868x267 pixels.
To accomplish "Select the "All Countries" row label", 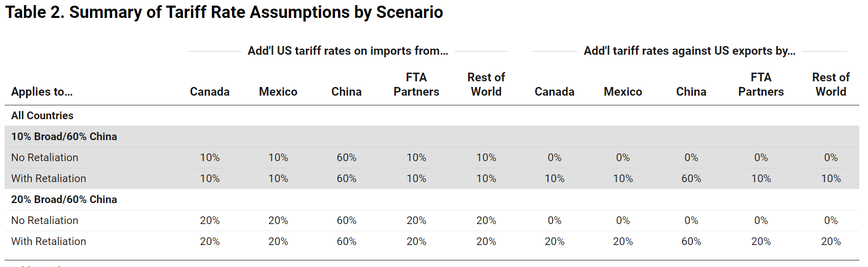I will (x=43, y=116).
